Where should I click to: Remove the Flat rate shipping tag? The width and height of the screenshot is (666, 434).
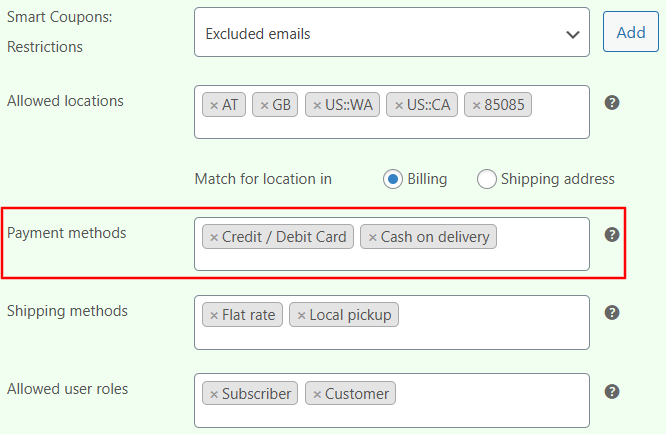(214, 315)
